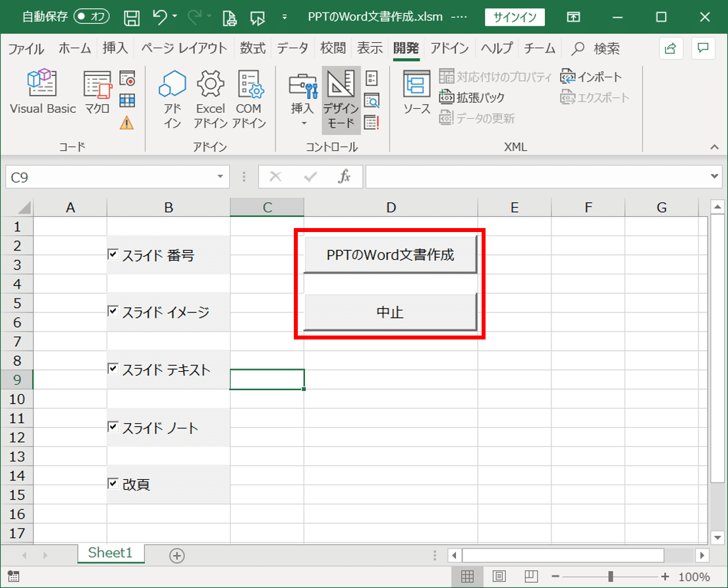Open the ファイル tab
728x588 pixels.
26,48
